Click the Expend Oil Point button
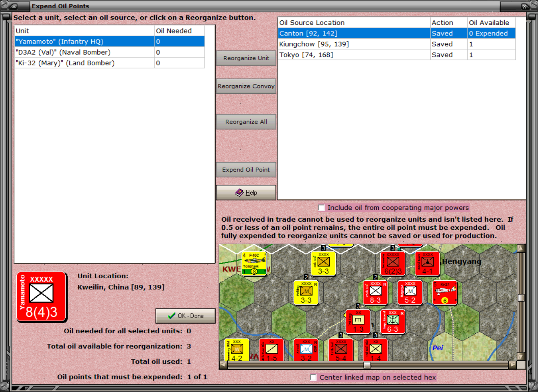 coord(246,170)
